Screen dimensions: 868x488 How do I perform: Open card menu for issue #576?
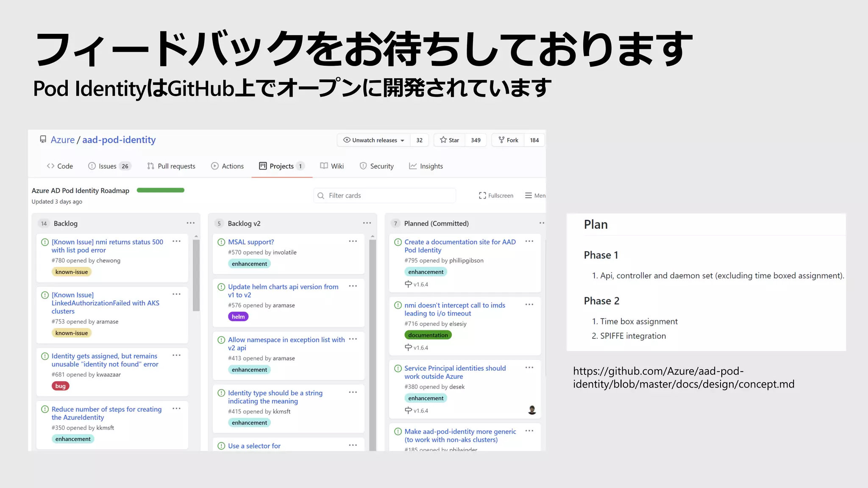point(353,286)
